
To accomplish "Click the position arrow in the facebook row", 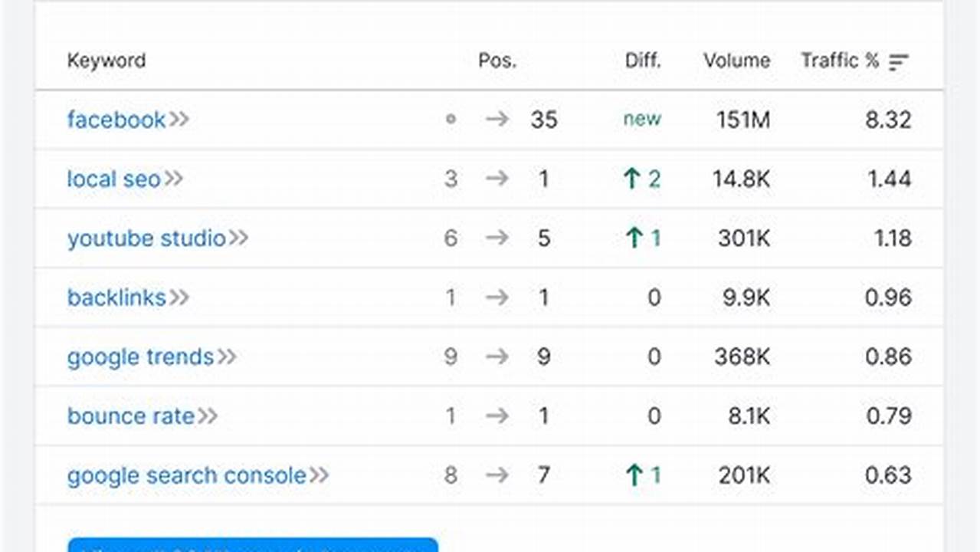I will point(497,120).
